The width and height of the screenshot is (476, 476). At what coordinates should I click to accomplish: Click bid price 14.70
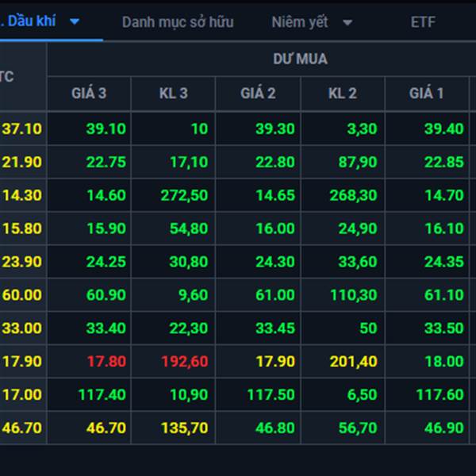click(444, 195)
